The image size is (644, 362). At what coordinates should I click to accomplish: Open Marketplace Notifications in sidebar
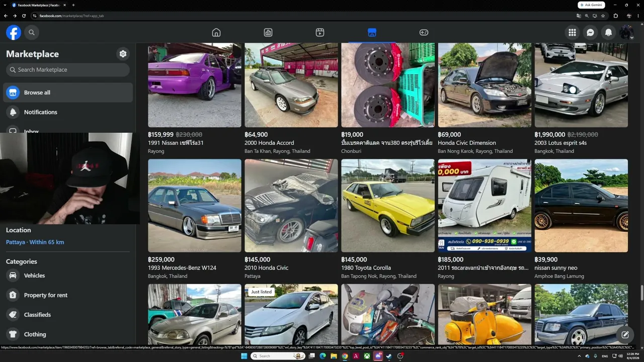click(68, 112)
